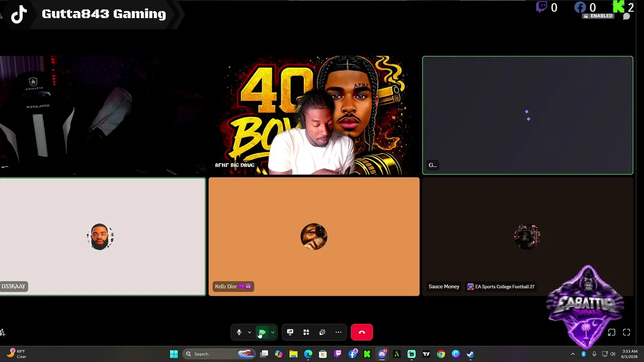Open network settings tray icon
The width and height of the screenshot is (644, 362).
(605, 354)
